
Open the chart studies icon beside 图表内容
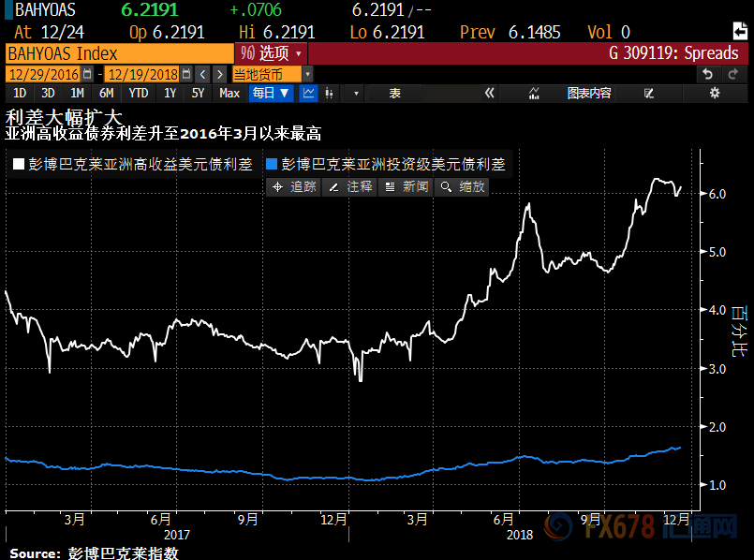pos(534,93)
